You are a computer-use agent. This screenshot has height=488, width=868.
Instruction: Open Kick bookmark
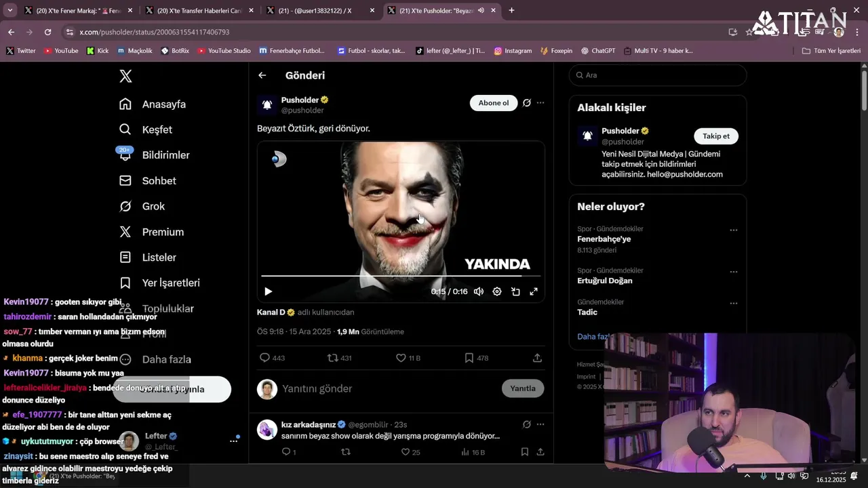click(x=98, y=51)
